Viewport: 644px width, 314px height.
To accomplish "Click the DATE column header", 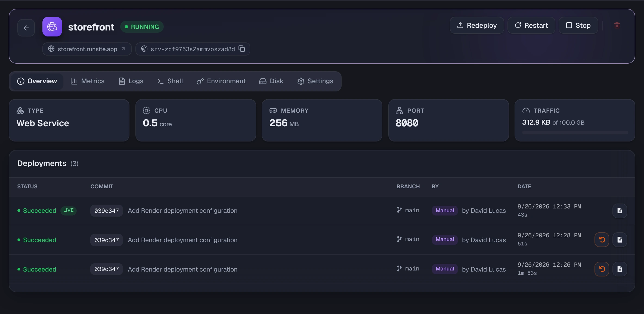I will (x=524, y=186).
